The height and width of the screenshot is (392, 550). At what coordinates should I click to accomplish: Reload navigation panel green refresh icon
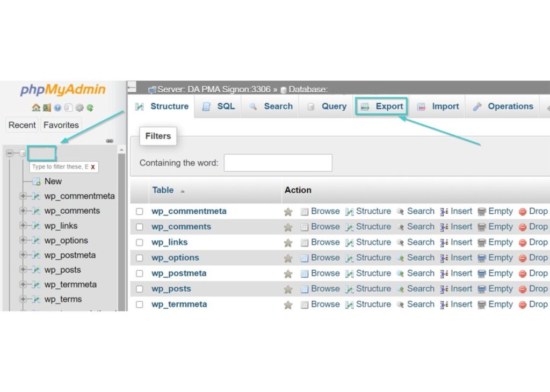pos(90,107)
